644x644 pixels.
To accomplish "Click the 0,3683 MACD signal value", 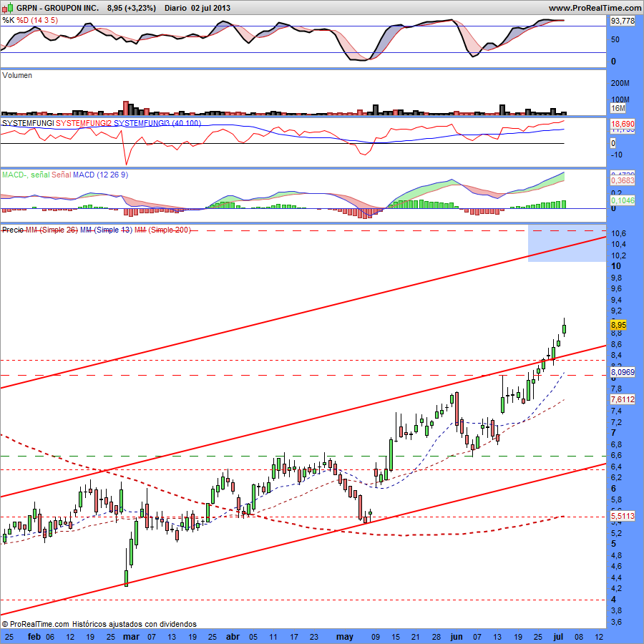I will [623, 180].
